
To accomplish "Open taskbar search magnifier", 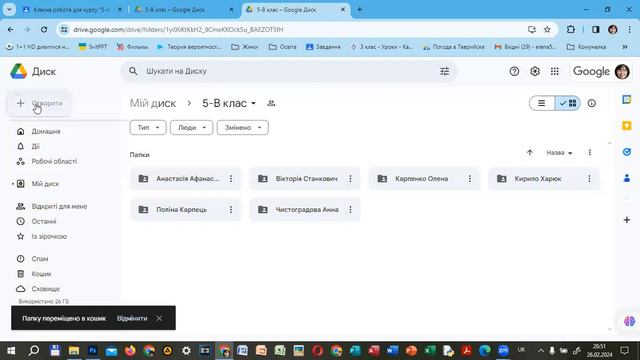I will coord(34,351).
